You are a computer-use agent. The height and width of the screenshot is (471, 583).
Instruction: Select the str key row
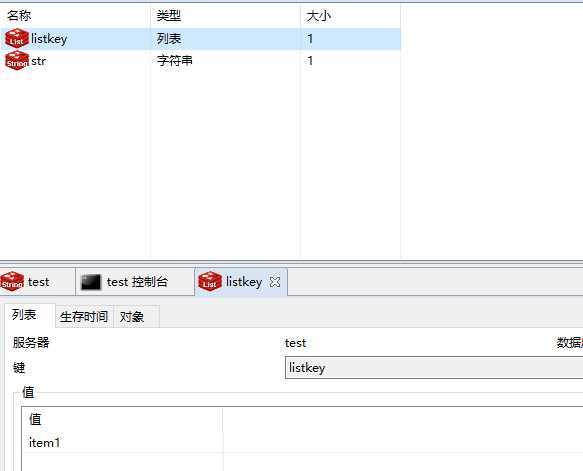[201, 61]
